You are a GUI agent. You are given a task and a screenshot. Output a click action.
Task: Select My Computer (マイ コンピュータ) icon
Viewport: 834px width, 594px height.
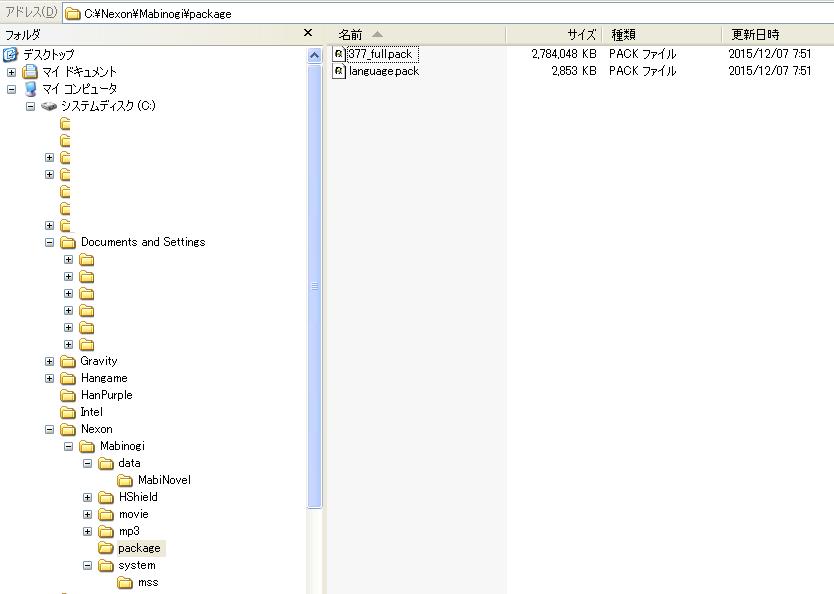coord(30,89)
